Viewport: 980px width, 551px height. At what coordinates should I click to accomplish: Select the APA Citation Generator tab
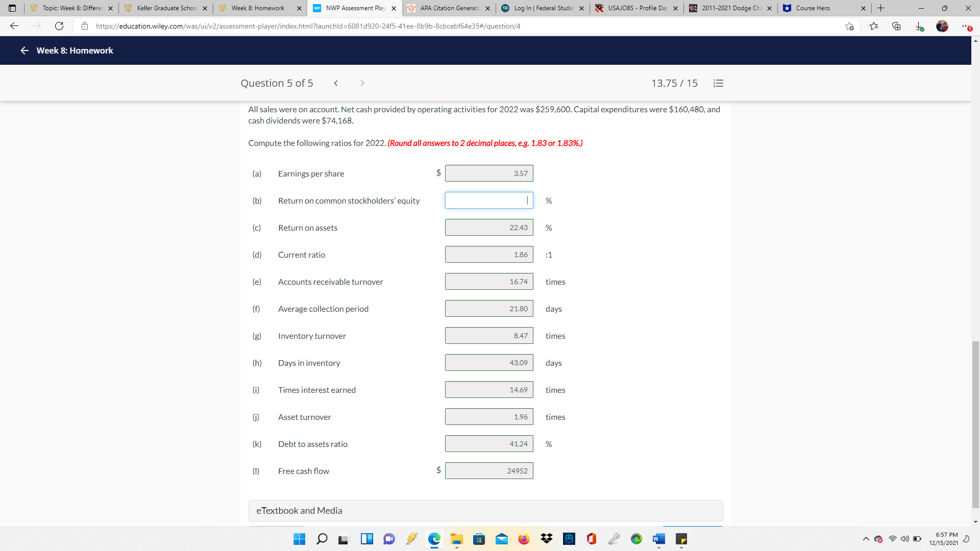click(x=448, y=8)
